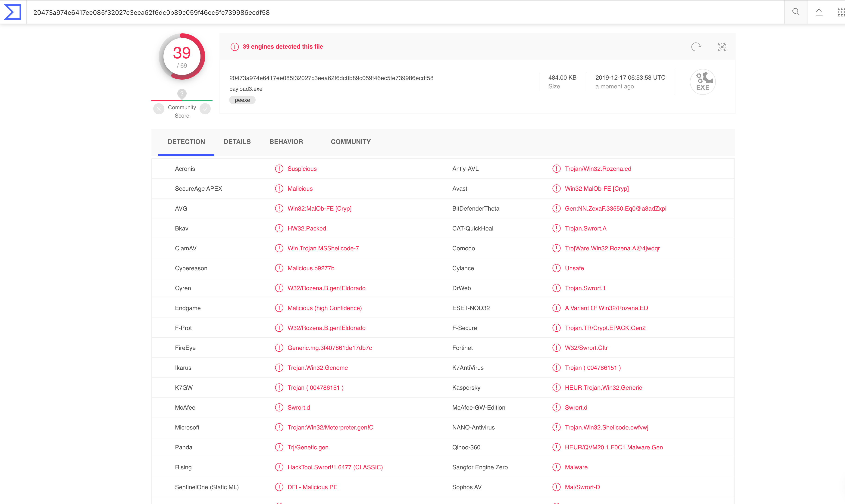Click the EXE file type icon
Viewport: 845px width, 504px height.
(x=703, y=82)
